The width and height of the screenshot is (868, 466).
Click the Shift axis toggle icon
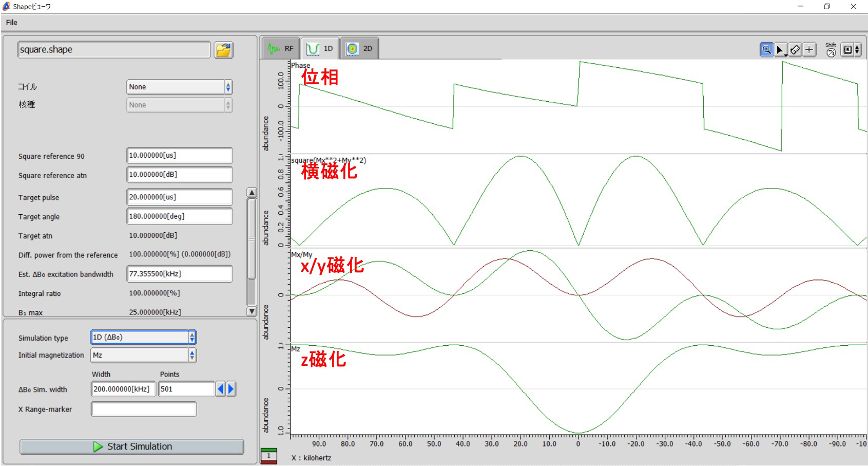coord(831,49)
